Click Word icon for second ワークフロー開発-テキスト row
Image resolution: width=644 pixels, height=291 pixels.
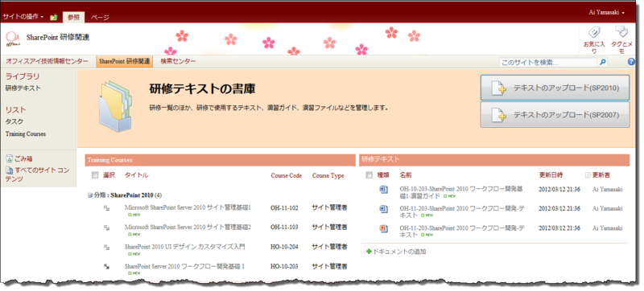[383, 209]
